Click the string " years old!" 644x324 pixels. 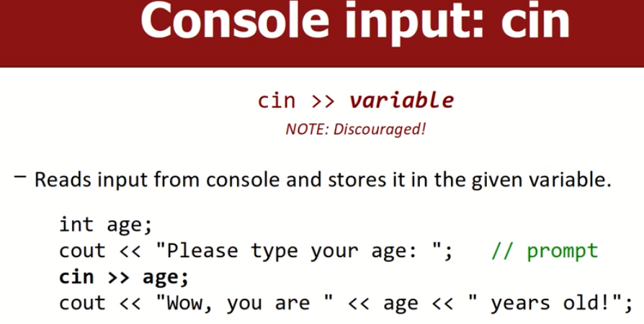point(545,303)
